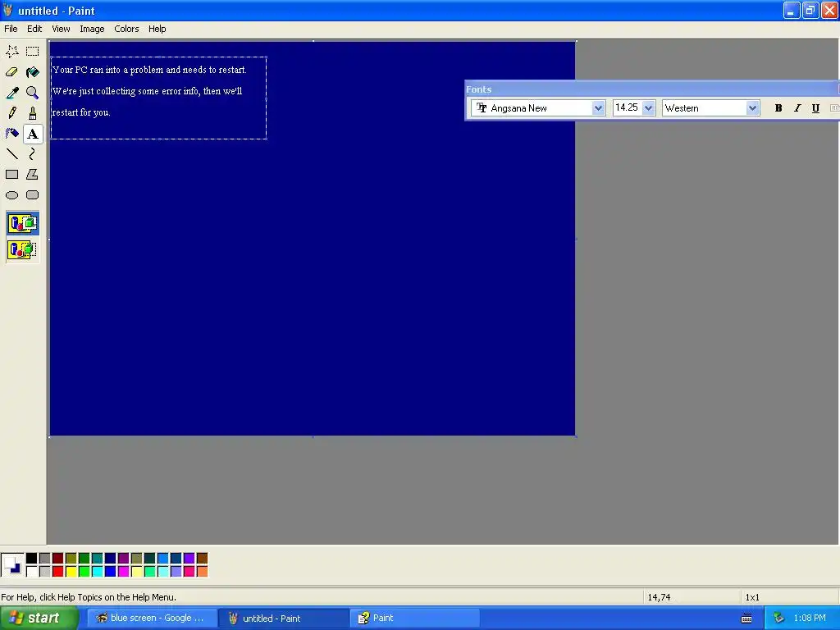The width and height of the screenshot is (840, 630).
Task: Open the 14.25 font size dropdown
Action: 648,108
